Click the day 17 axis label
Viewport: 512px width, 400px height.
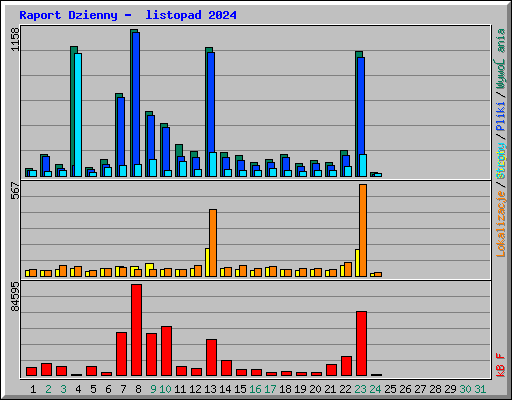tap(270, 389)
